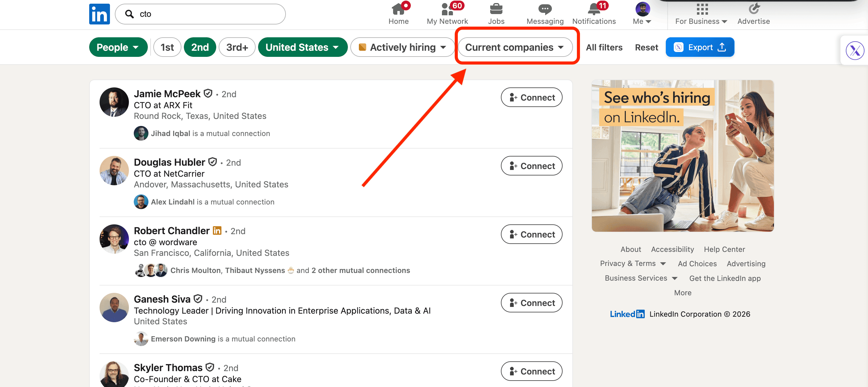Open the Messaging chat bubble icon

tap(545, 9)
